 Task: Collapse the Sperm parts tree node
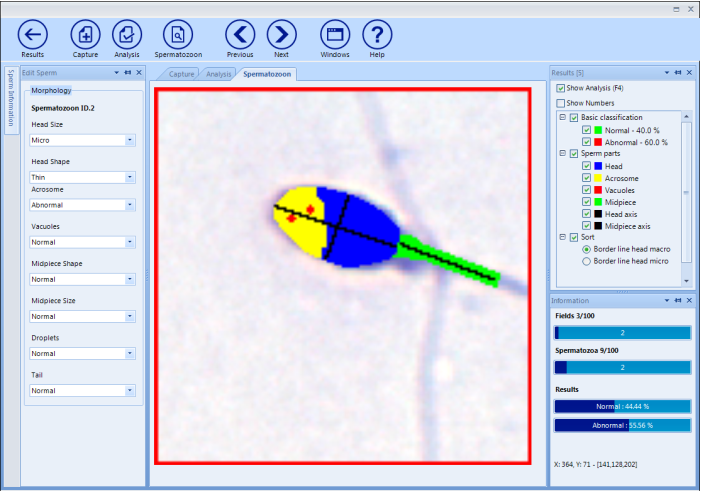tap(562, 153)
